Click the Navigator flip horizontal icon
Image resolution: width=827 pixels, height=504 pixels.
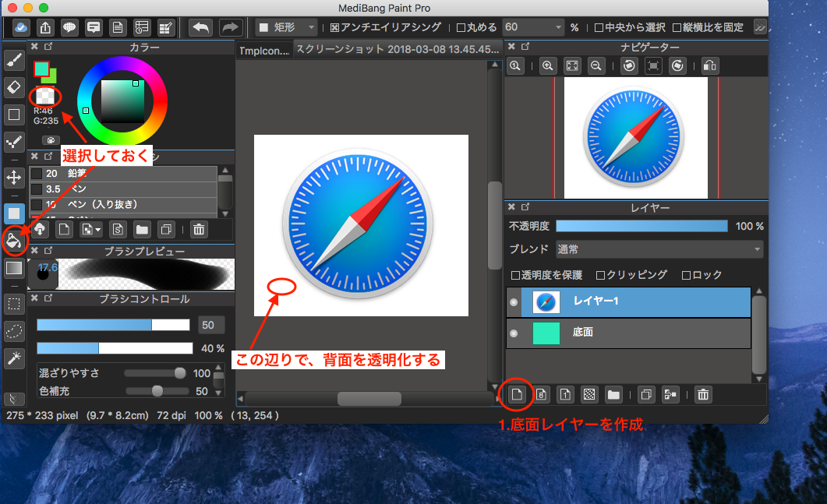point(710,66)
